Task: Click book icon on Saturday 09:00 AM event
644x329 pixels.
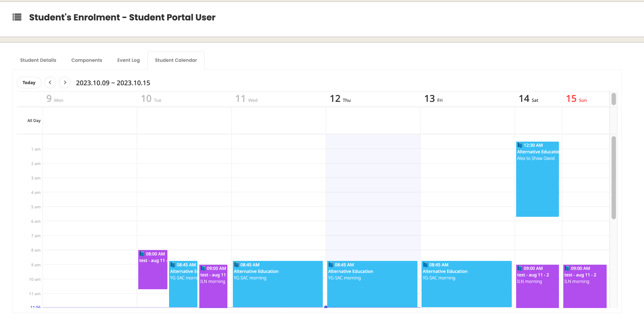Action: tap(520, 268)
